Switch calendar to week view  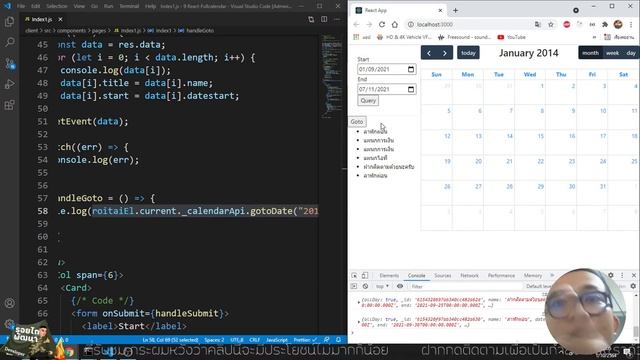(612, 53)
